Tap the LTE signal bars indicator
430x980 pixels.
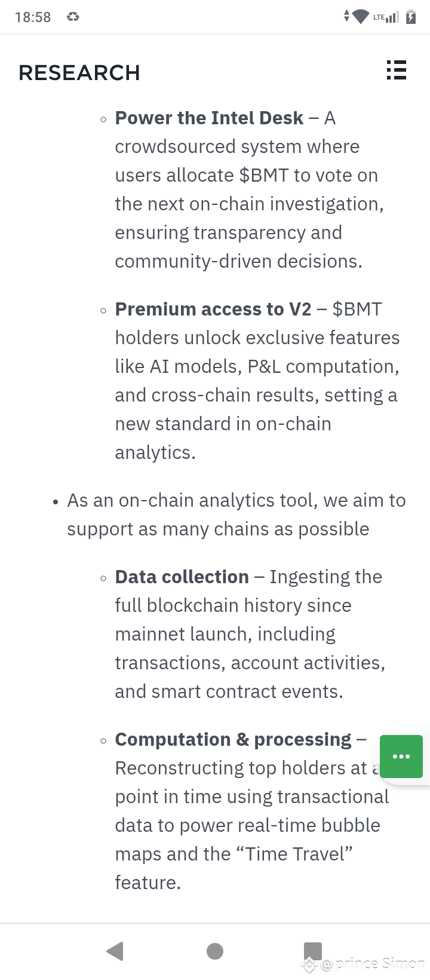[x=386, y=17]
